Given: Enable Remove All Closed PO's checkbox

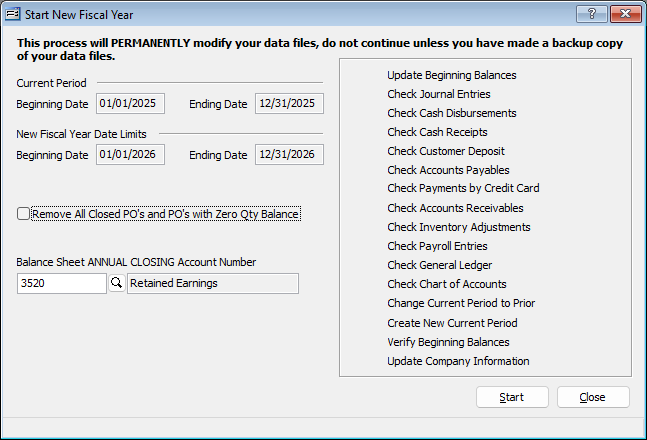Looking at the screenshot, I should (23, 214).
